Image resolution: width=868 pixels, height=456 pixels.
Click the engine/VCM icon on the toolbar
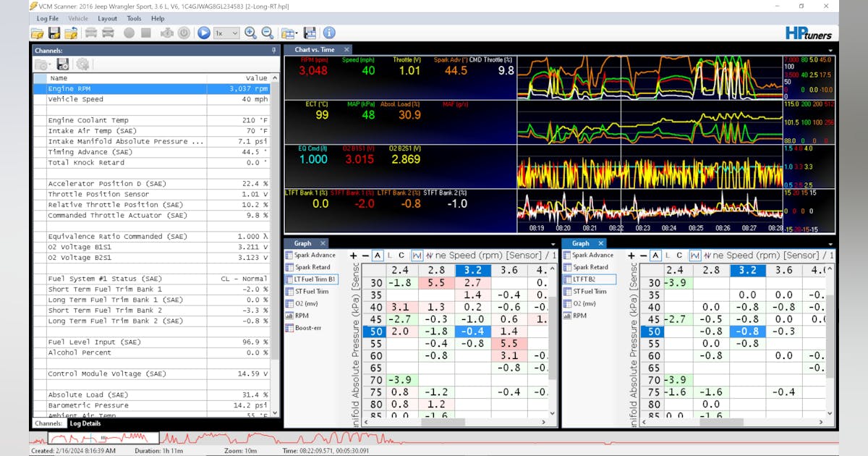167,33
